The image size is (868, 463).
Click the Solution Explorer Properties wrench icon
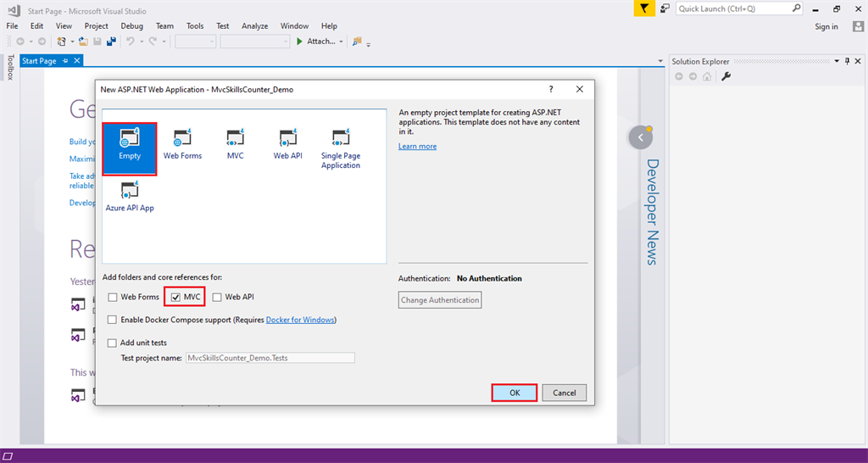click(x=726, y=76)
